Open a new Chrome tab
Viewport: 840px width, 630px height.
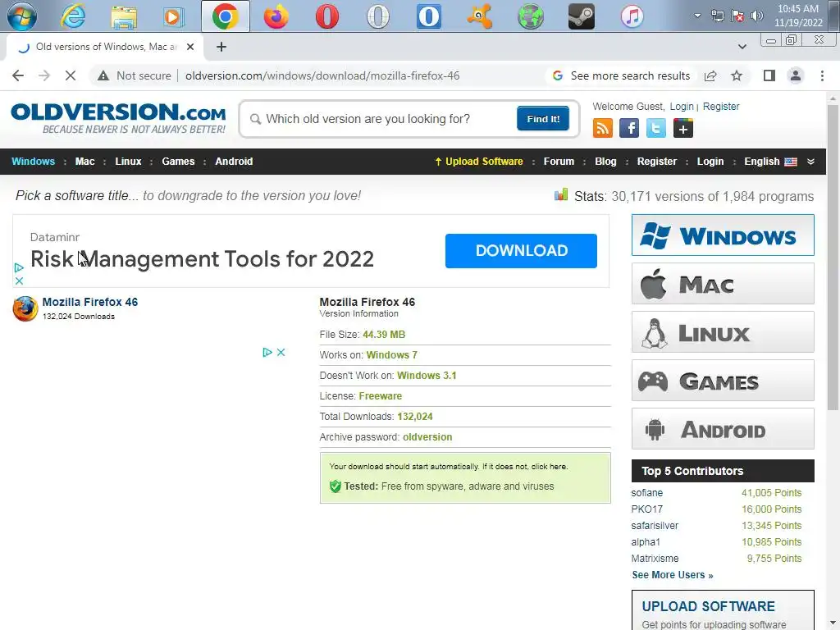point(221,47)
